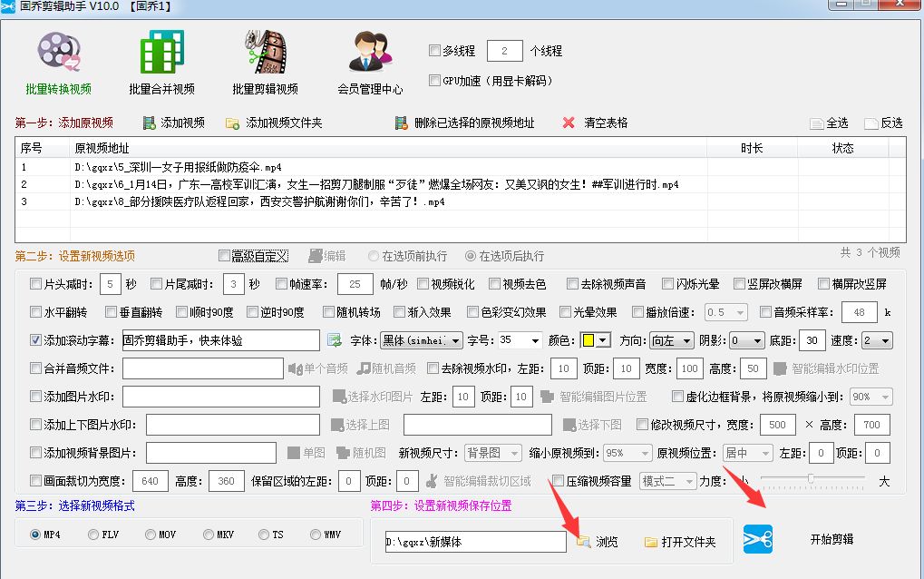Select video row 3 部分援陕医疗队返程回家
This screenshot has width=924, height=579.
461,201
